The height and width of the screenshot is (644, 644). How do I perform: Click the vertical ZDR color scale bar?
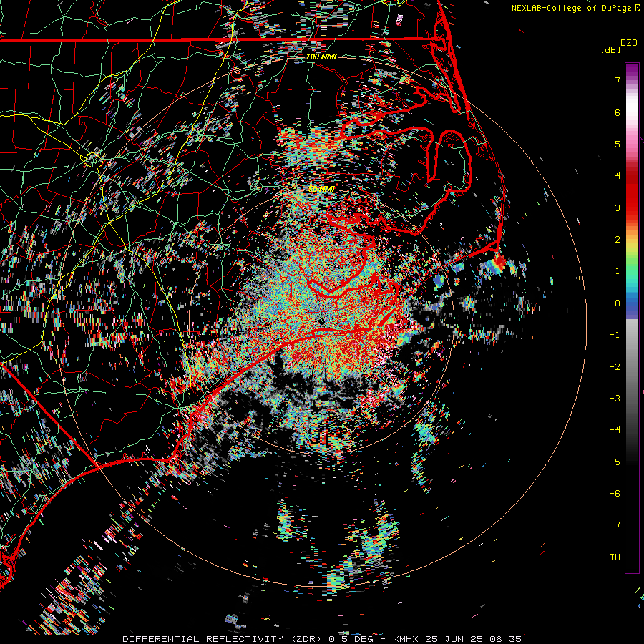pos(632,318)
